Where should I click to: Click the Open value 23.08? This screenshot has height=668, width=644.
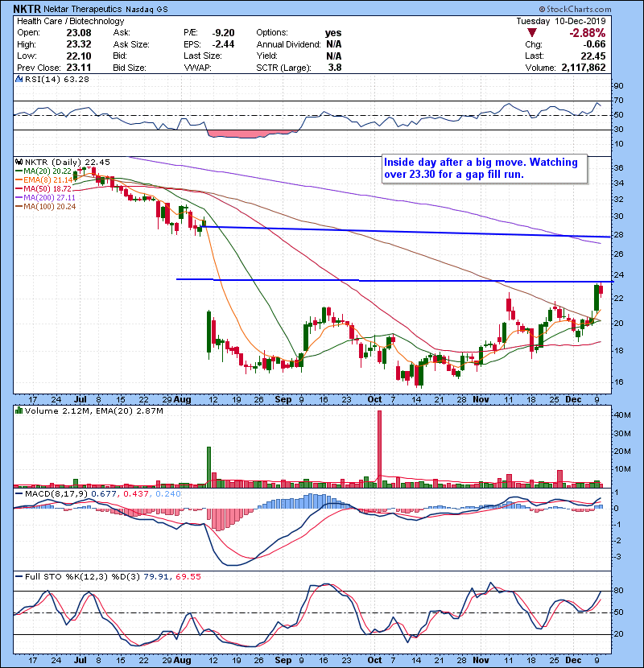tap(79, 33)
